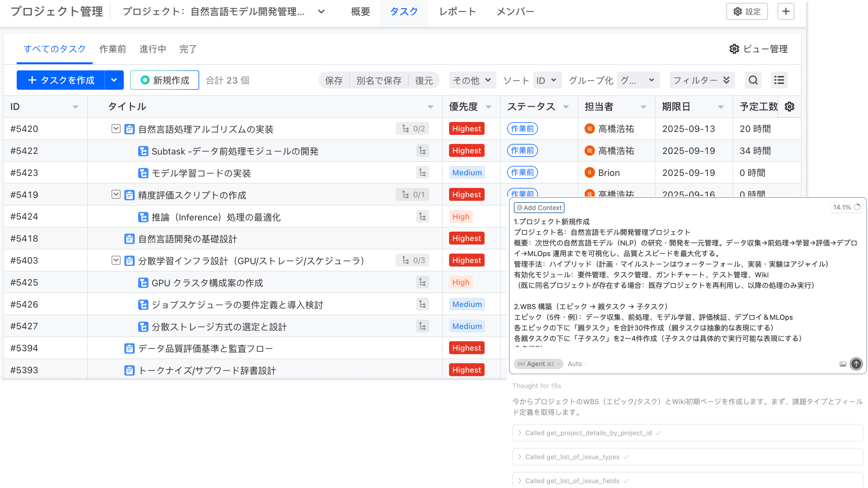
Task: Click Brion's avatar on task #5423
Action: (x=589, y=172)
